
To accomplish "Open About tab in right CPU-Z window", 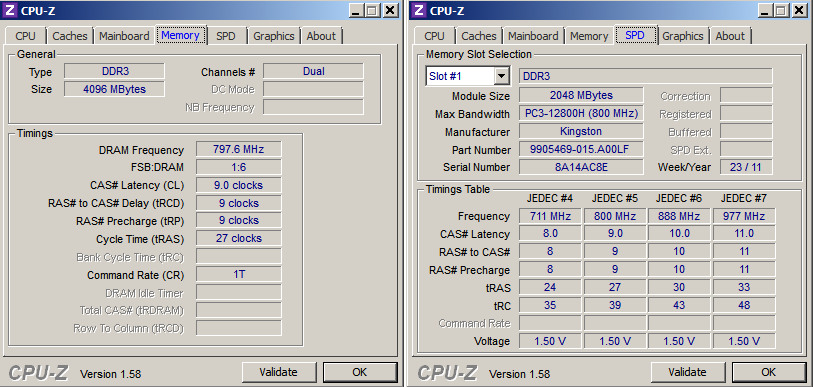I will [730, 36].
